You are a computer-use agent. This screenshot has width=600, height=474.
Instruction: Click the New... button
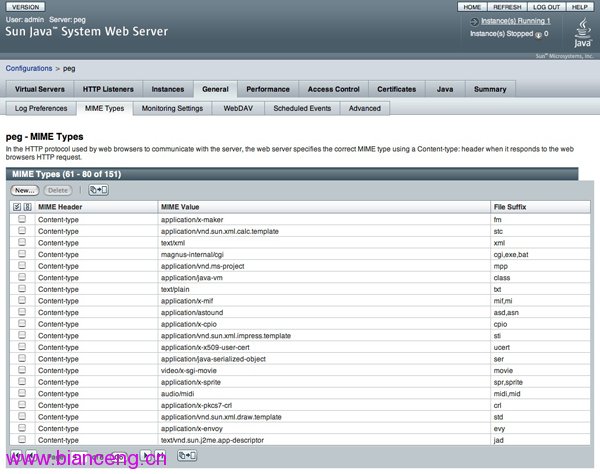pos(24,190)
